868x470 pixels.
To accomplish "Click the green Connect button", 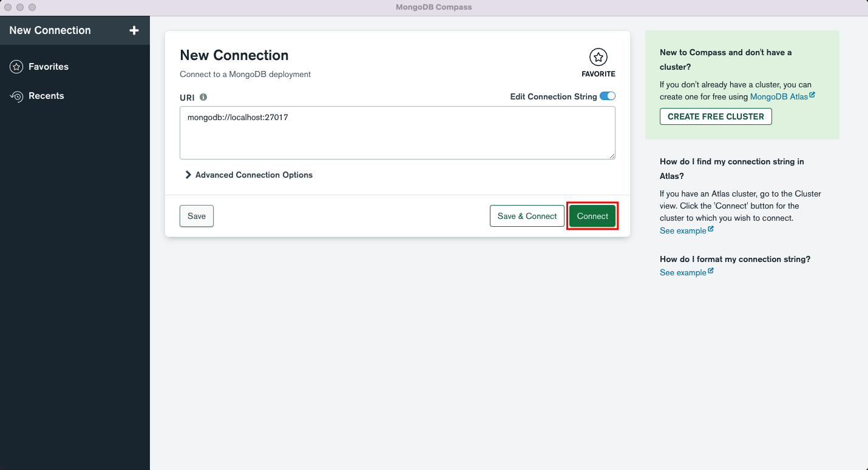I will point(592,216).
